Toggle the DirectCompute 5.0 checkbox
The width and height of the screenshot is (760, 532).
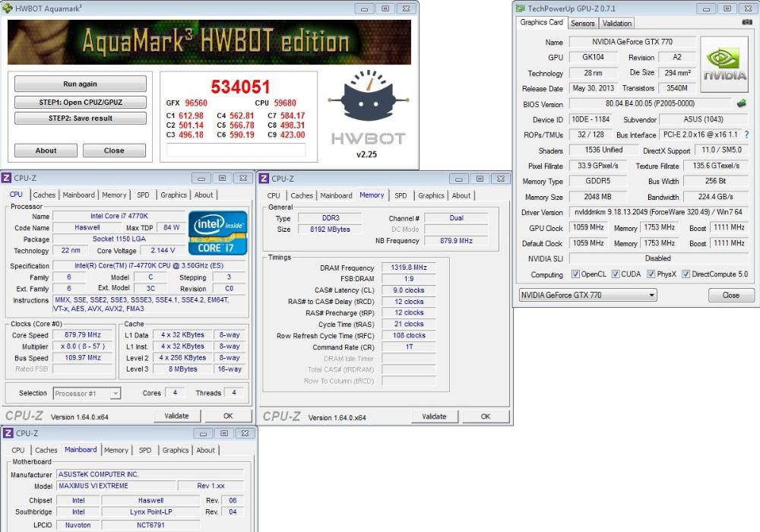click(x=686, y=274)
